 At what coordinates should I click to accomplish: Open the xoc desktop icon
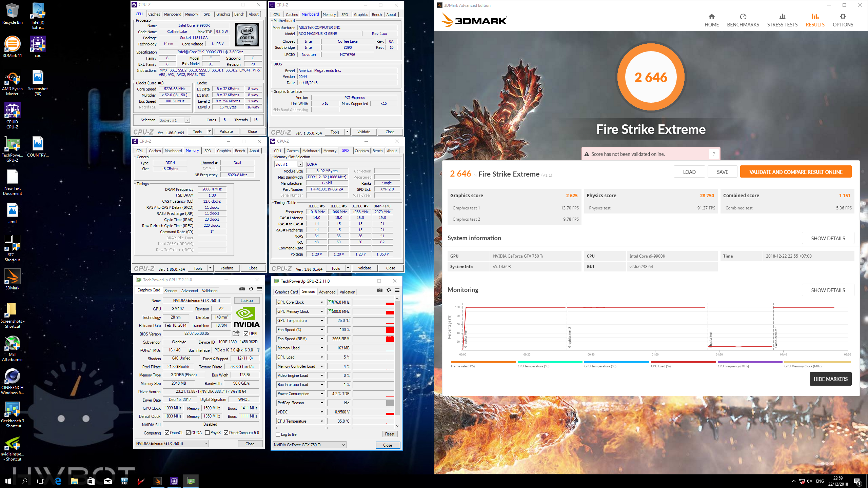[38, 47]
